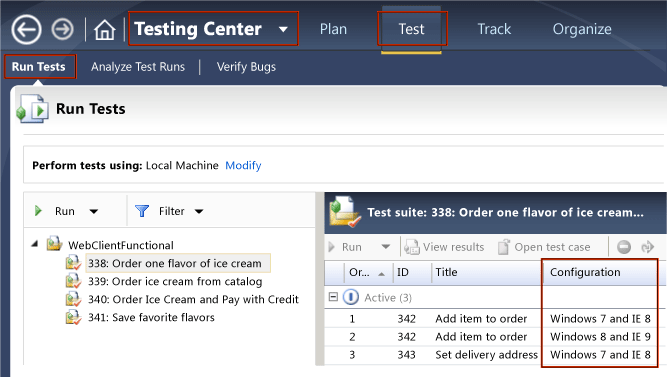Switch to the Track tab
The width and height of the screenshot is (667, 377).
[494, 29]
